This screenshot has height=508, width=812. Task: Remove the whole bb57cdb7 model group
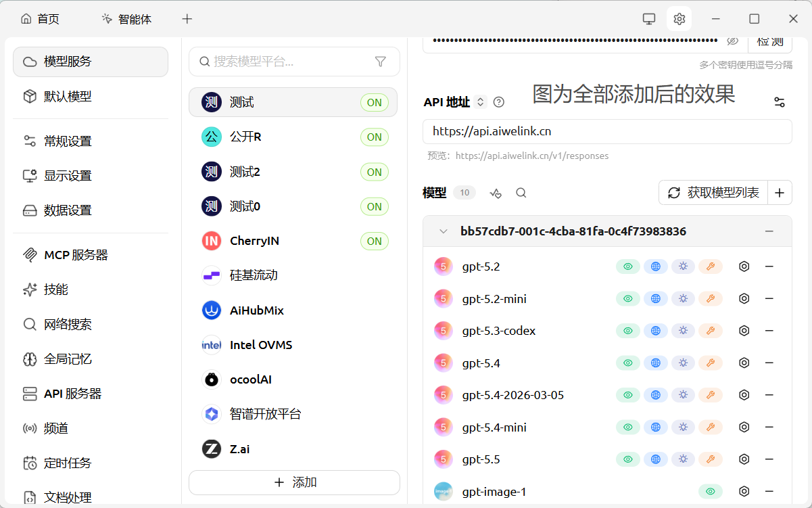[769, 231]
